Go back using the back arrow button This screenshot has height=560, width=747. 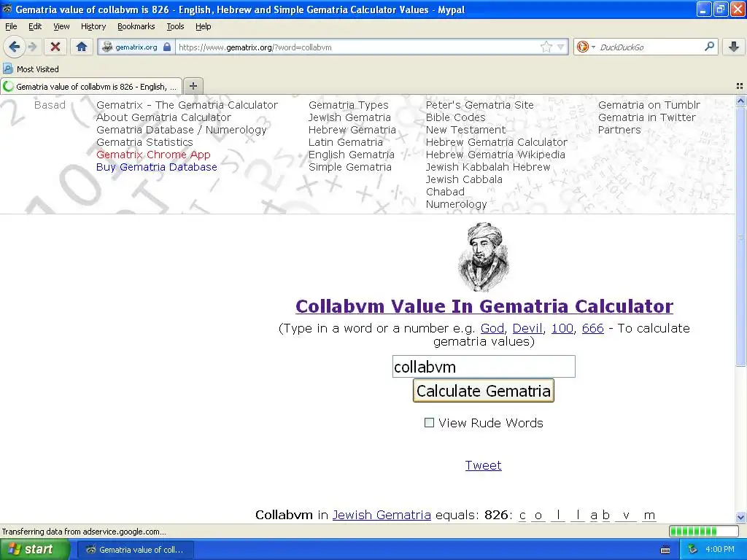(14, 47)
